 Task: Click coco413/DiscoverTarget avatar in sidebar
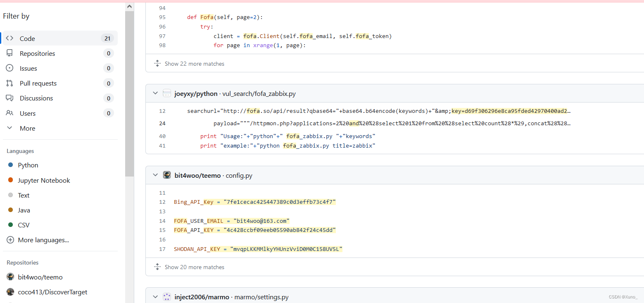(x=10, y=292)
